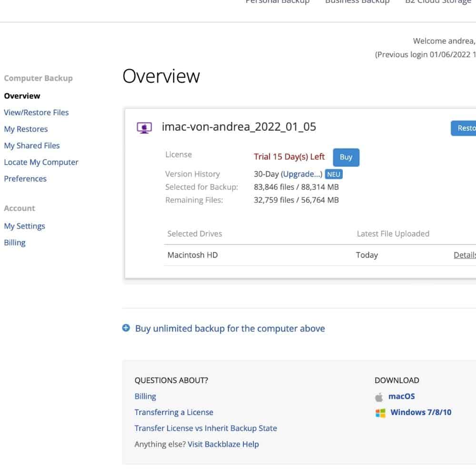Screen dimensions: 476x476
Task: Open the Business Backup tab
Action: [x=357, y=2]
